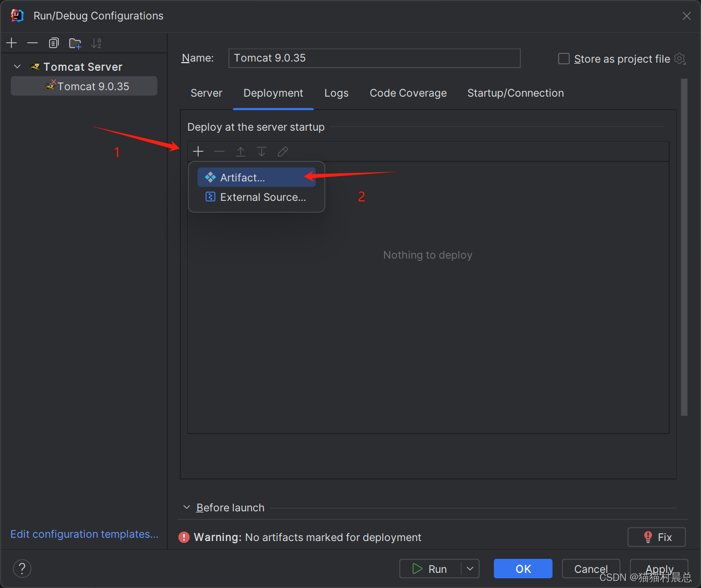
Task: Open the Logs tab
Action: coord(336,93)
